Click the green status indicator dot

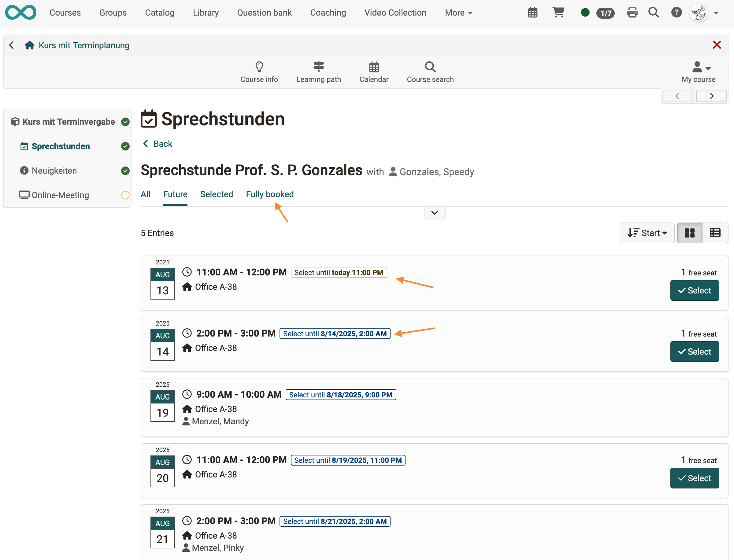point(585,13)
